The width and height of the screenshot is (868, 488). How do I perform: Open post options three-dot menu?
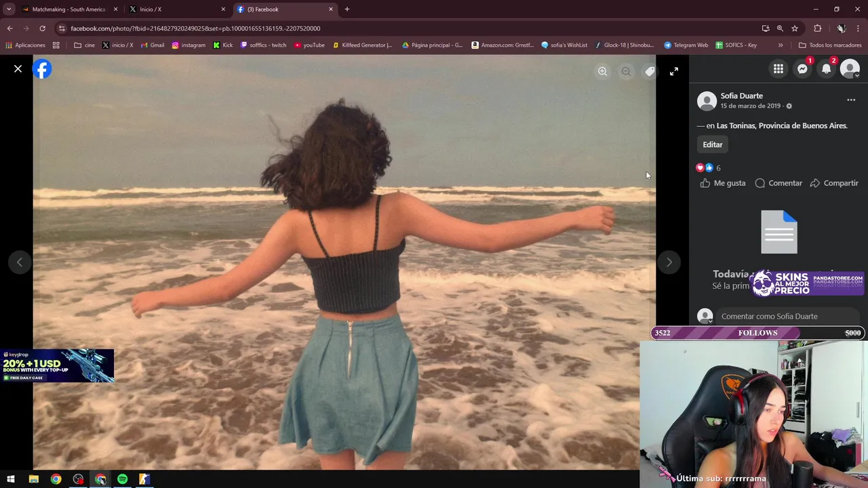point(851,100)
